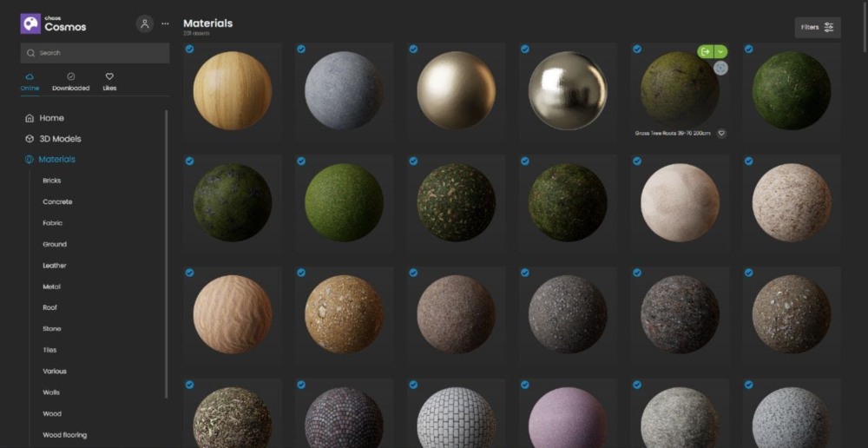Open the user account icon

click(144, 23)
